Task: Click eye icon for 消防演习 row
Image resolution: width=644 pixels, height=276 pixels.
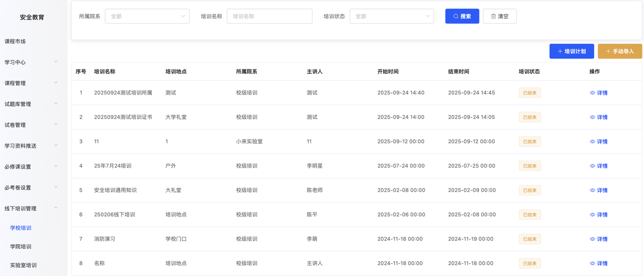Action: [592, 239]
